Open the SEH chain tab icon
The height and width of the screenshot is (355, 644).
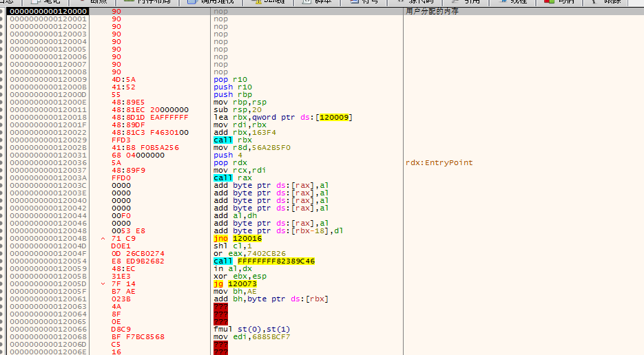pos(256,2)
